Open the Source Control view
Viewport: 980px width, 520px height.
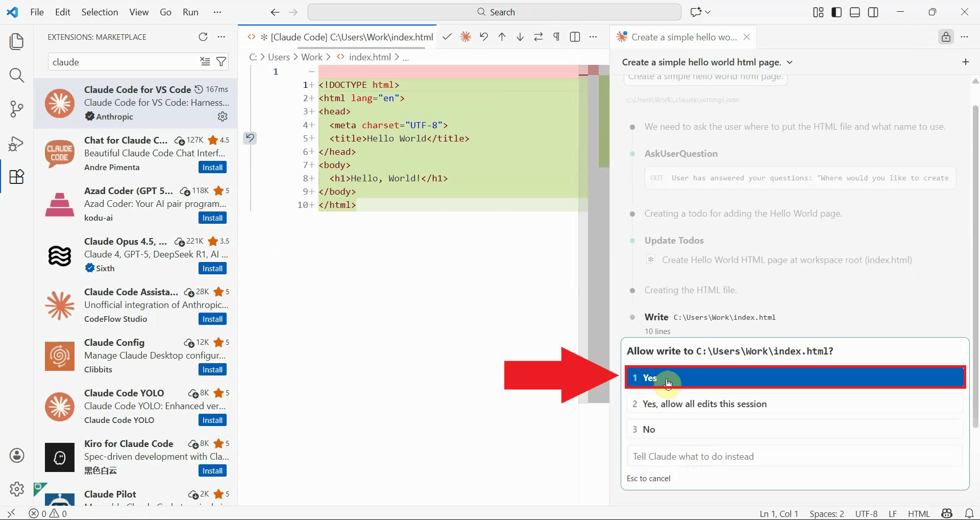click(x=17, y=109)
